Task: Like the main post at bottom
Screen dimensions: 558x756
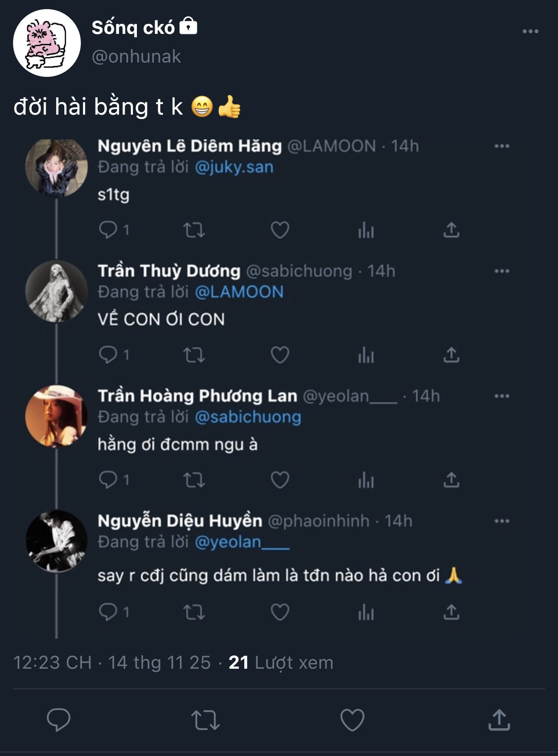Action: (352, 720)
